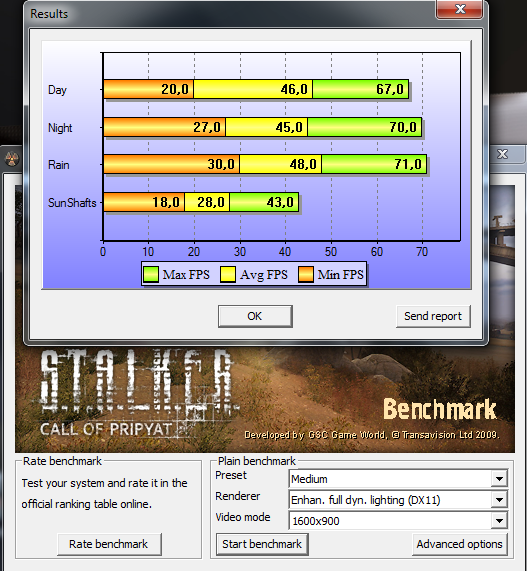Click the Call of Pripyat subtitle
This screenshot has height=571, width=527.
point(106,429)
